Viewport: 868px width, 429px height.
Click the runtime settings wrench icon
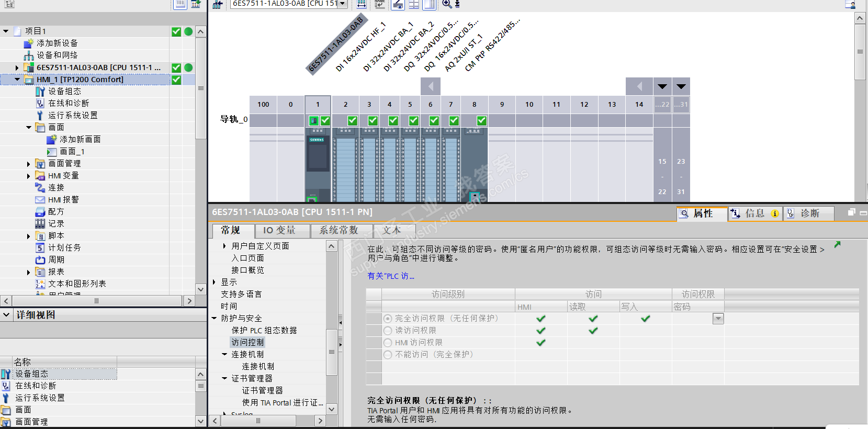pos(40,116)
